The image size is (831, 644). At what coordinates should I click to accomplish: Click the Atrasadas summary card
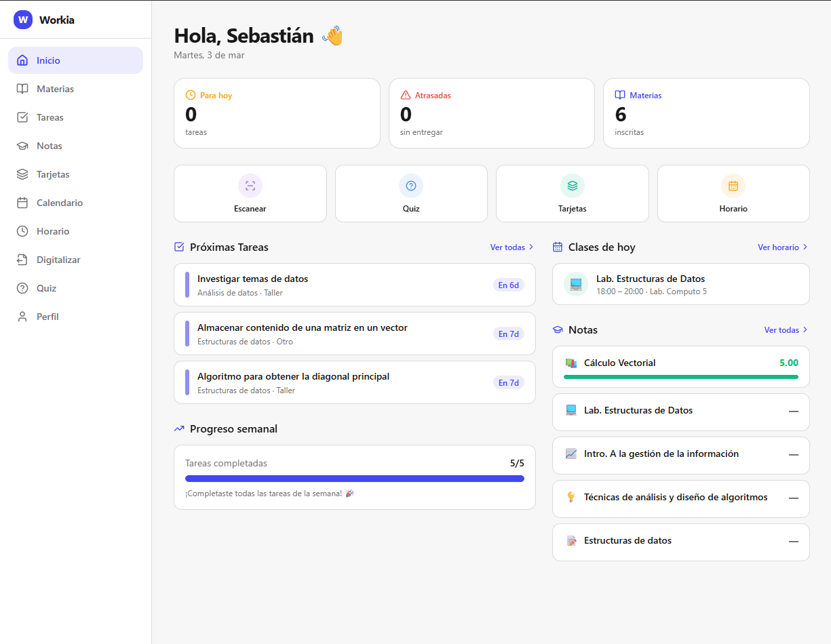click(491, 113)
